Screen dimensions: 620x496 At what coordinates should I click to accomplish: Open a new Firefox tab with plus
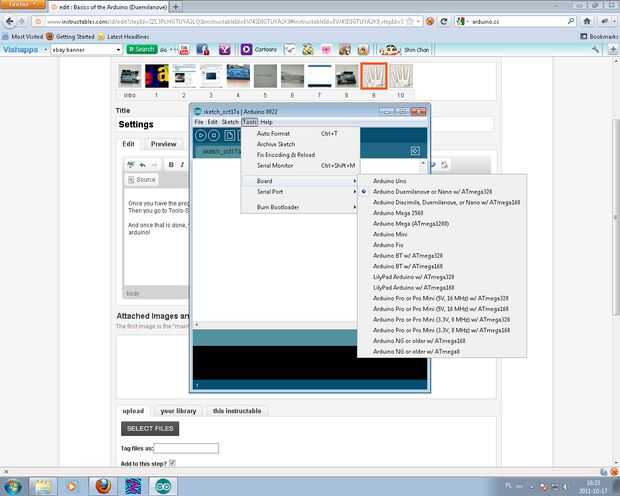click(x=176, y=7)
